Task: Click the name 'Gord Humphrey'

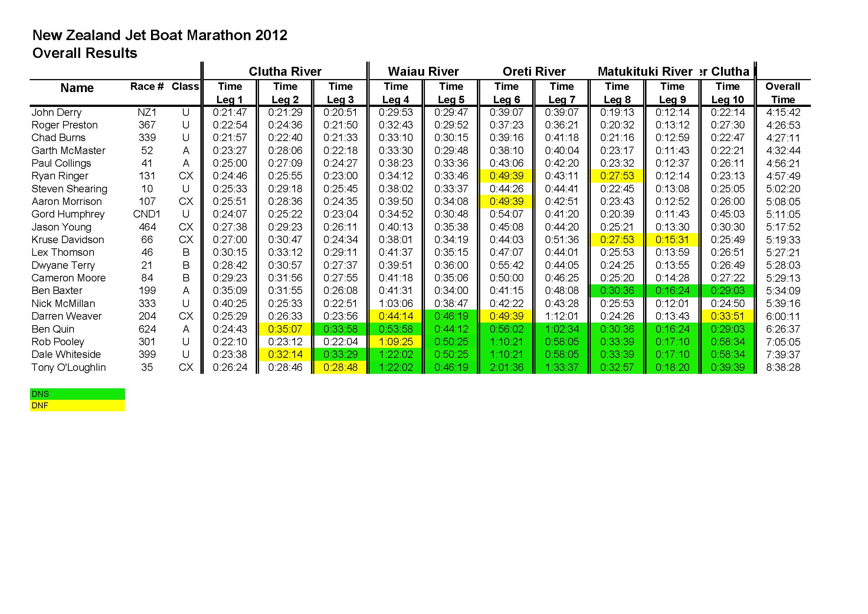Action: pyautogui.click(x=68, y=214)
